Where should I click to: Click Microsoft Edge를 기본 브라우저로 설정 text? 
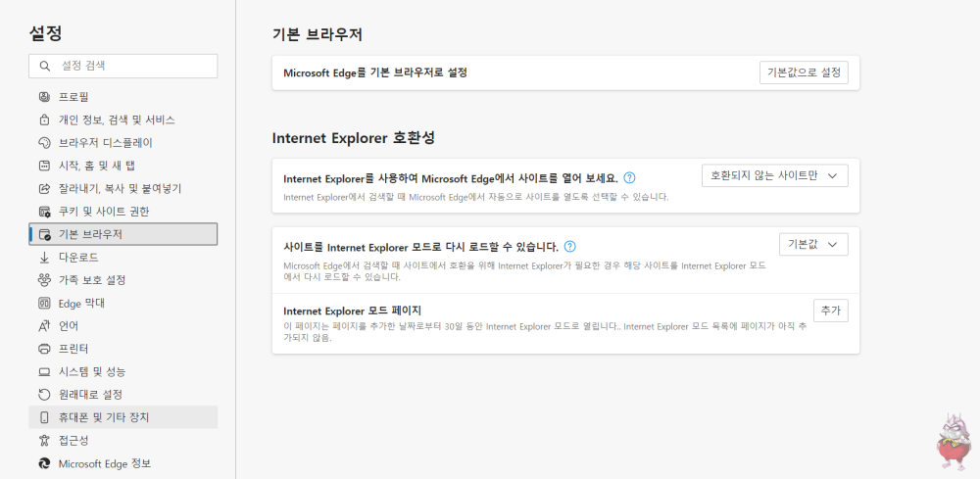pos(375,72)
